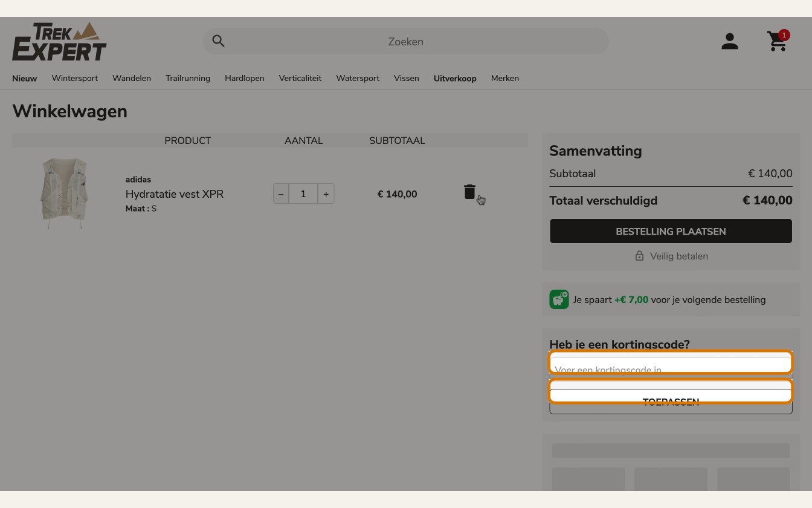
Task: Click the Toepassen discount button
Action: 671,402
